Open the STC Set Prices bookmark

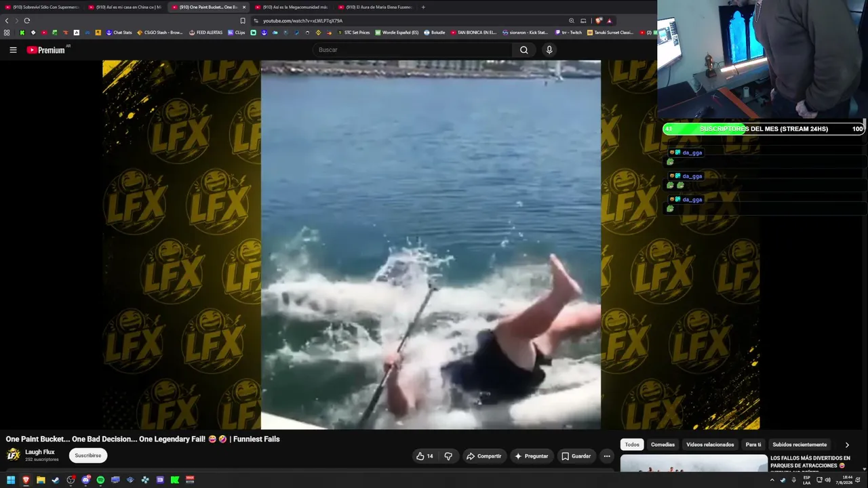tap(353, 33)
